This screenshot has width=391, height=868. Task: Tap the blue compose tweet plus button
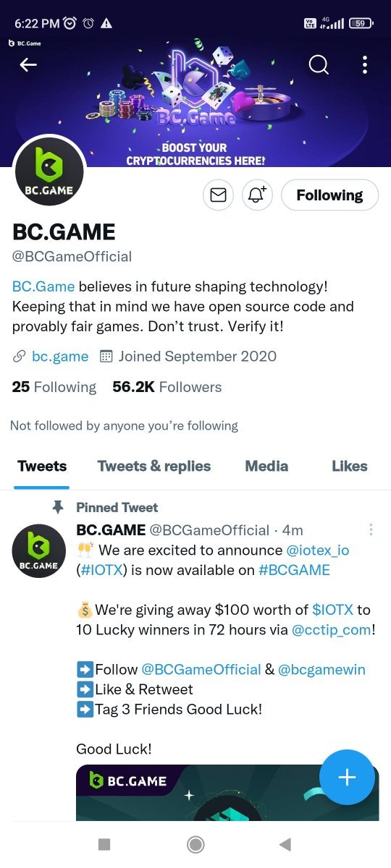point(347,778)
